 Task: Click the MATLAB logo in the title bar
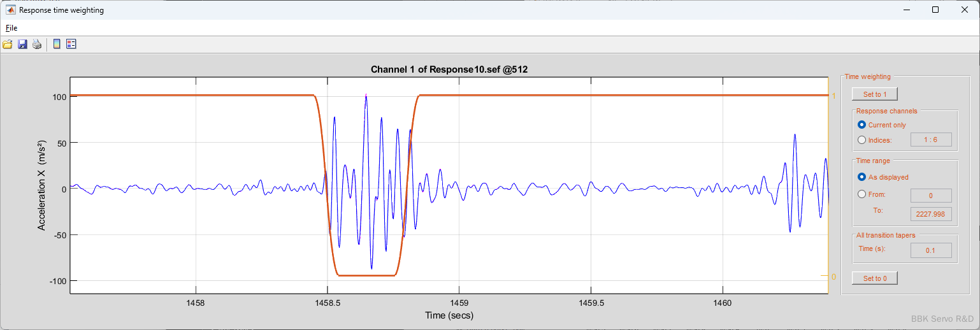(10, 10)
